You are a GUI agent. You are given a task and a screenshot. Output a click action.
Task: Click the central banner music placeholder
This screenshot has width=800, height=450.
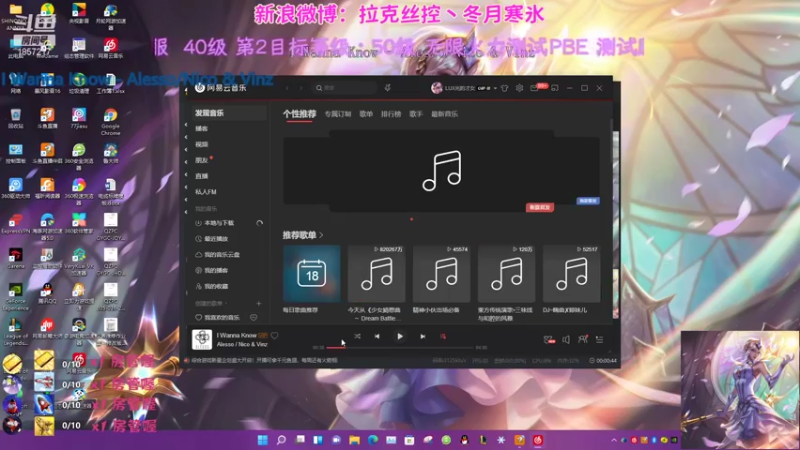tap(441, 170)
